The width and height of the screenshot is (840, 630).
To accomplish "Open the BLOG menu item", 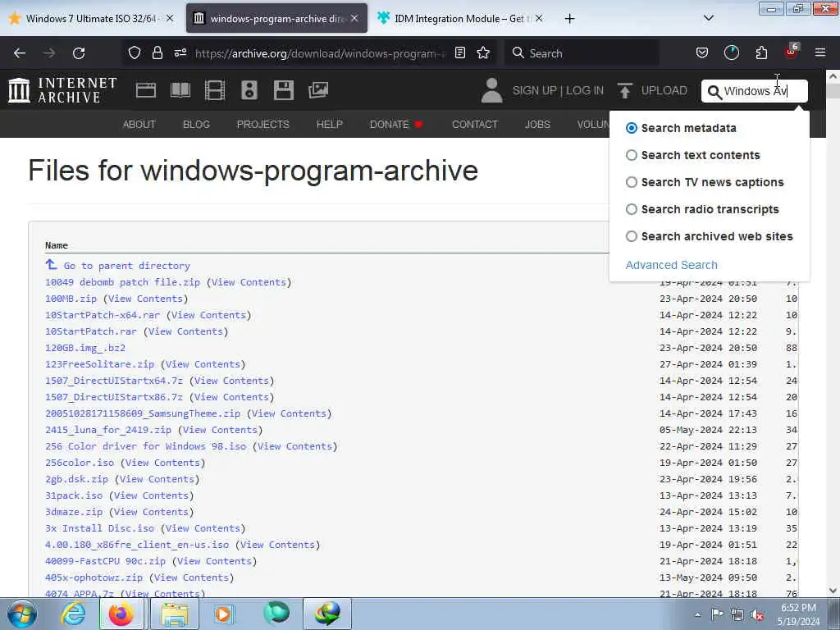I will (x=196, y=125).
